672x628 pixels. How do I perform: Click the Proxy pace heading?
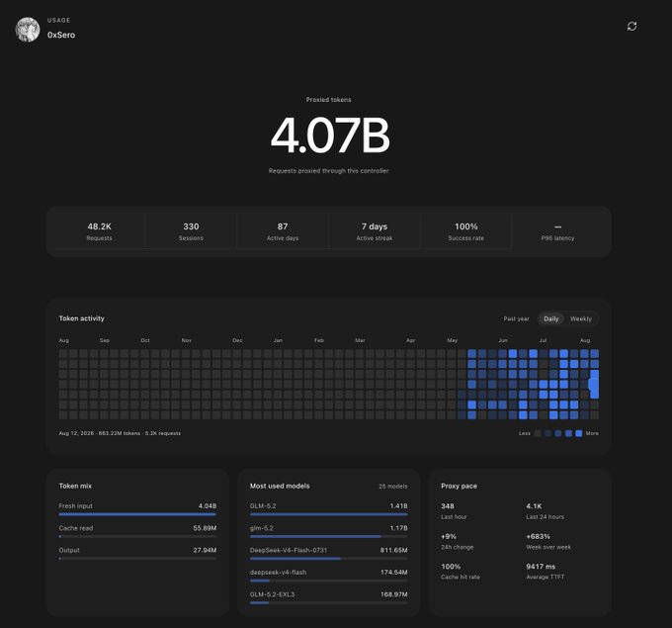coord(459,486)
